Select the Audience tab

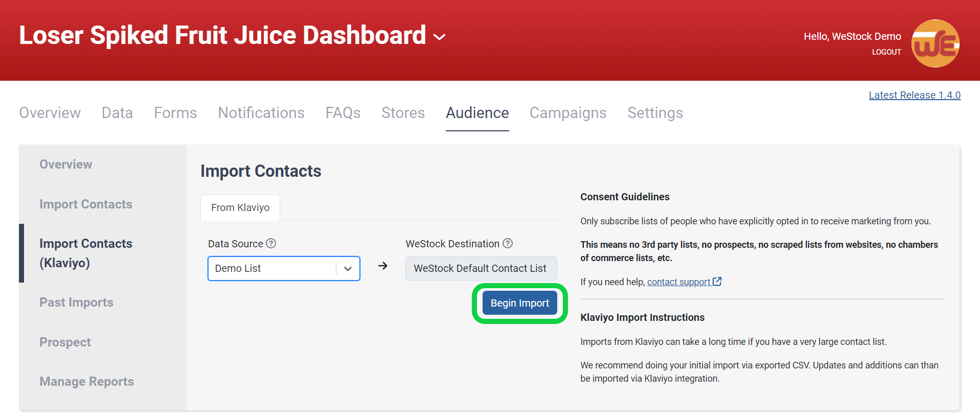point(477,113)
